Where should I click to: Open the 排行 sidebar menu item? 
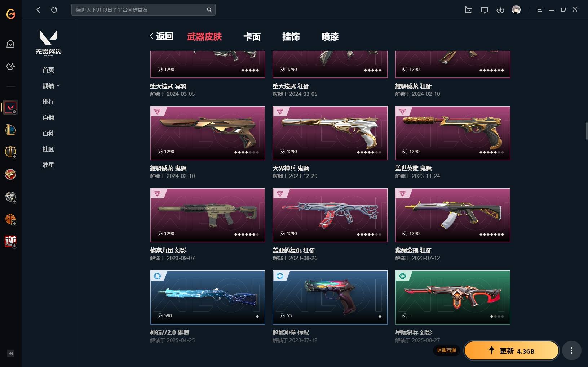pos(48,102)
